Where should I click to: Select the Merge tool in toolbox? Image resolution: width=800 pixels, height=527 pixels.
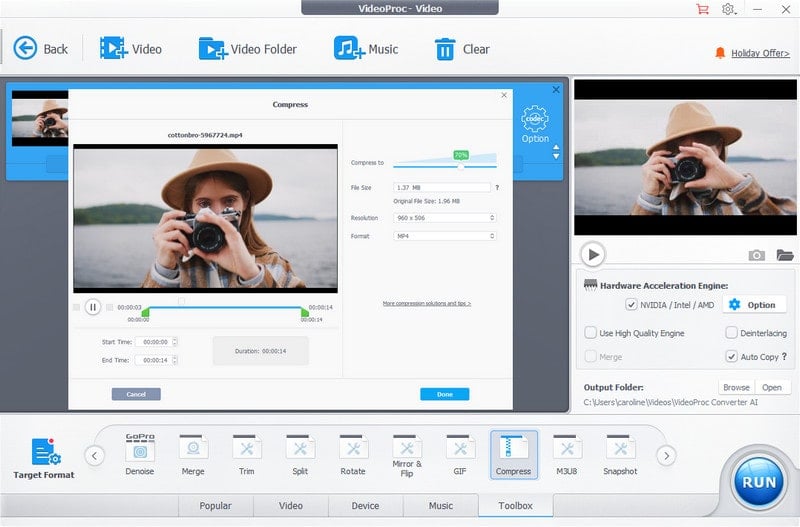point(193,455)
